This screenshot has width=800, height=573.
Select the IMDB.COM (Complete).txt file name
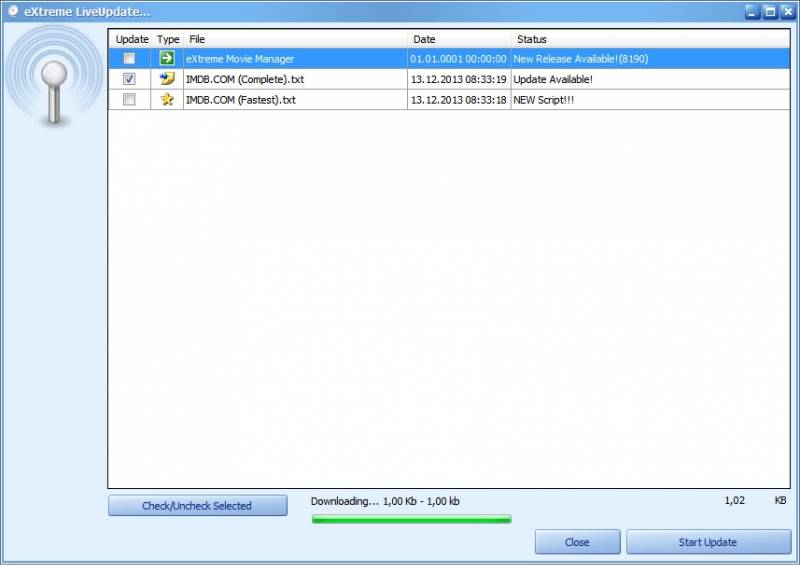pos(245,79)
